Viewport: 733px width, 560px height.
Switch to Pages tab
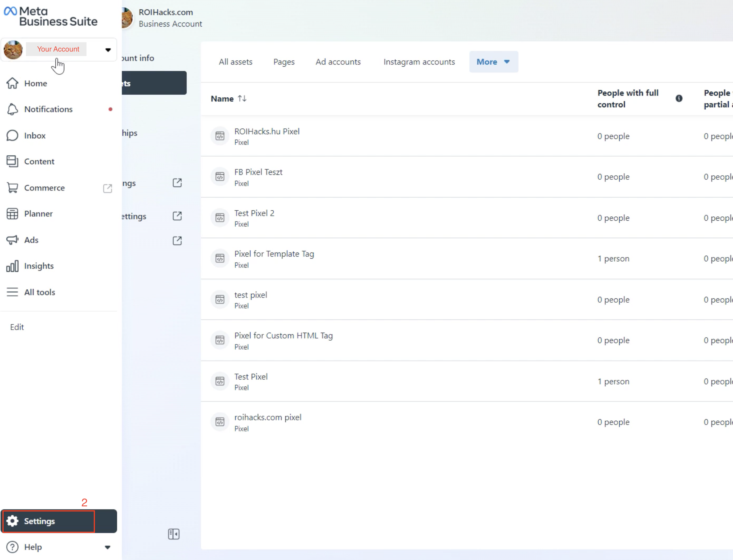(x=284, y=62)
